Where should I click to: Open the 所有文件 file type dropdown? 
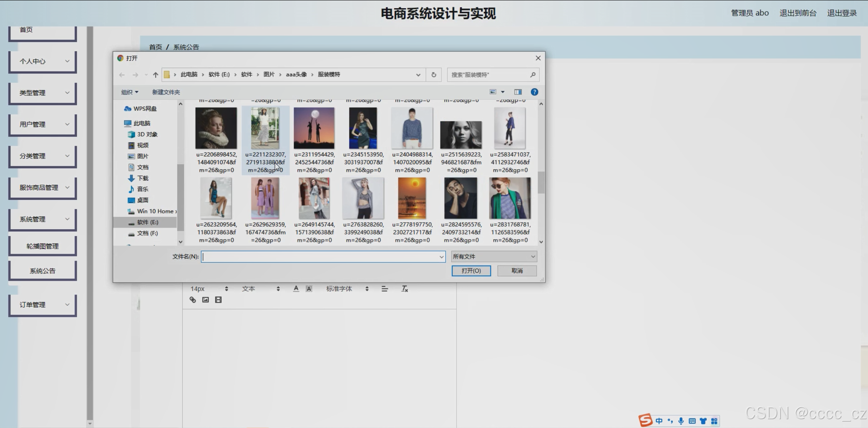point(494,256)
